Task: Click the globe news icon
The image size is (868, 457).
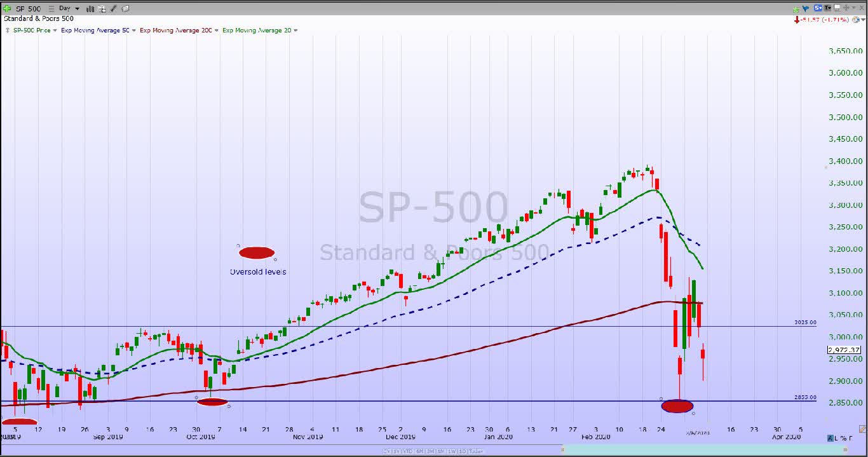Action: [x=855, y=20]
